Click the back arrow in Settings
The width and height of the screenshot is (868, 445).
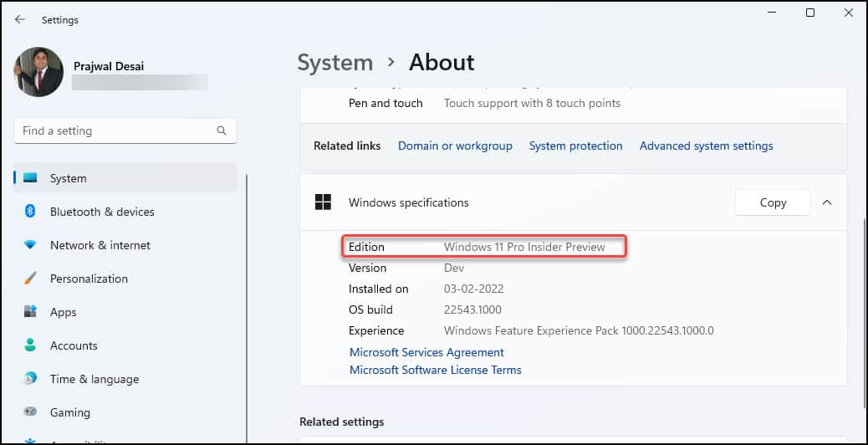pos(20,19)
